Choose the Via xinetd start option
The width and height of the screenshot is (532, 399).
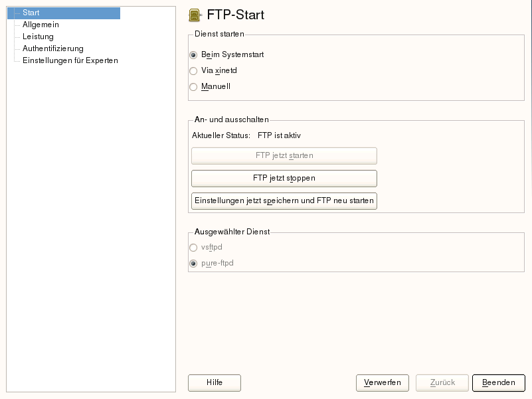194,70
